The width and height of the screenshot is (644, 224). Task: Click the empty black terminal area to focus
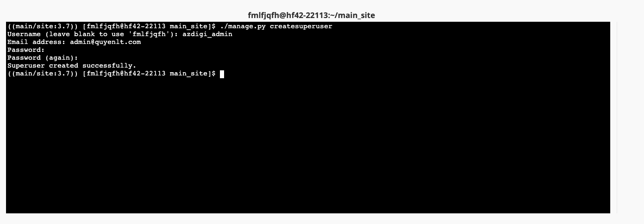tap(308, 148)
